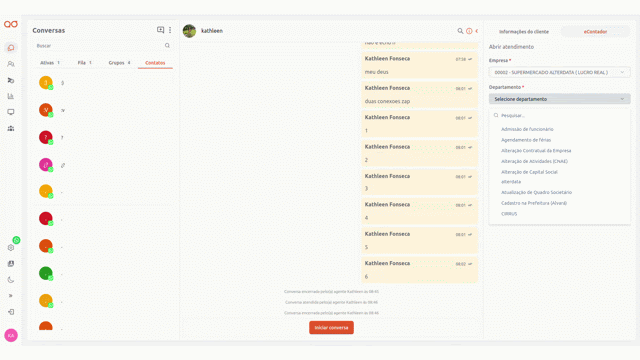The width and height of the screenshot is (640, 360).
Task: Open the red '?' avatar contact
Action: click(46, 137)
